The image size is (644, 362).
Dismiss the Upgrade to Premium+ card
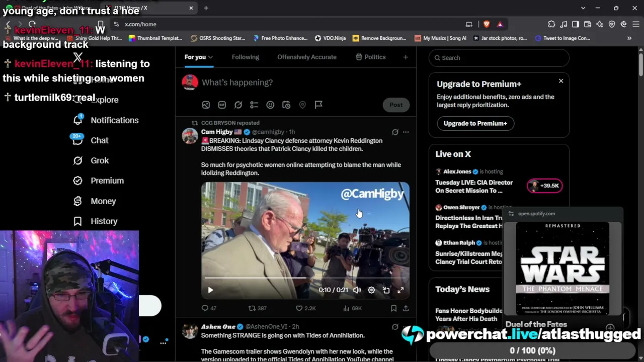pyautogui.click(x=561, y=81)
